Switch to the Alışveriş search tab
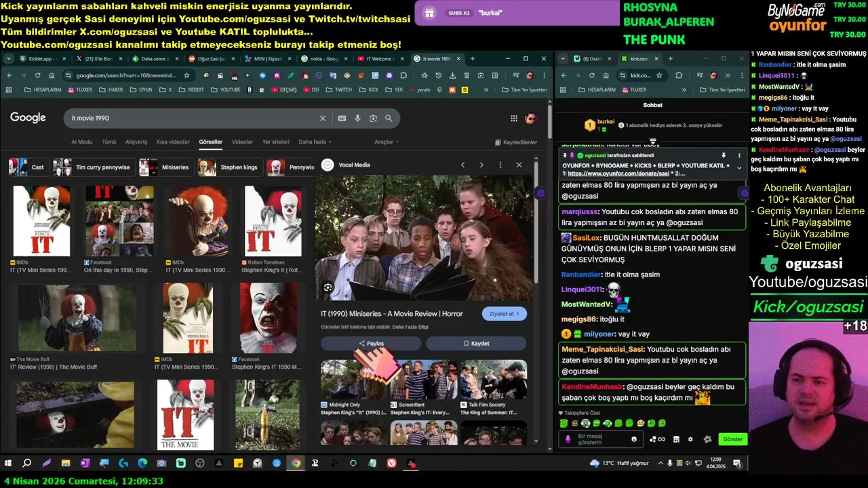 [x=136, y=142]
